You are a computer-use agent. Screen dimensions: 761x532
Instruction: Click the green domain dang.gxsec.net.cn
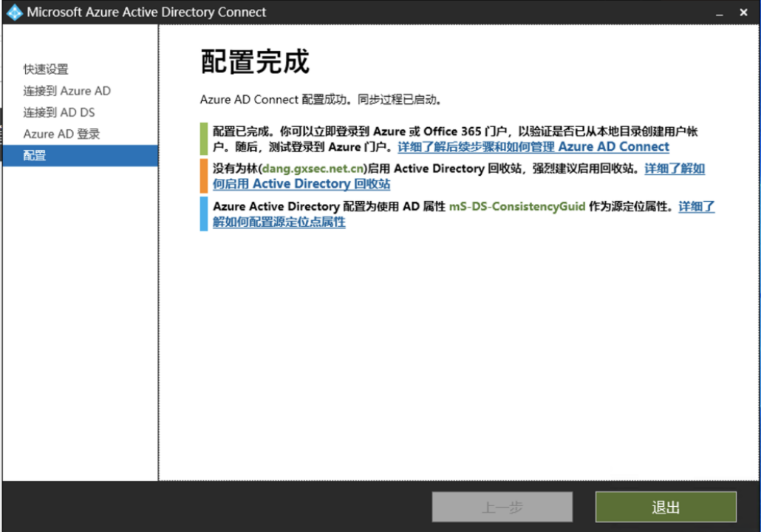click(313, 168)
